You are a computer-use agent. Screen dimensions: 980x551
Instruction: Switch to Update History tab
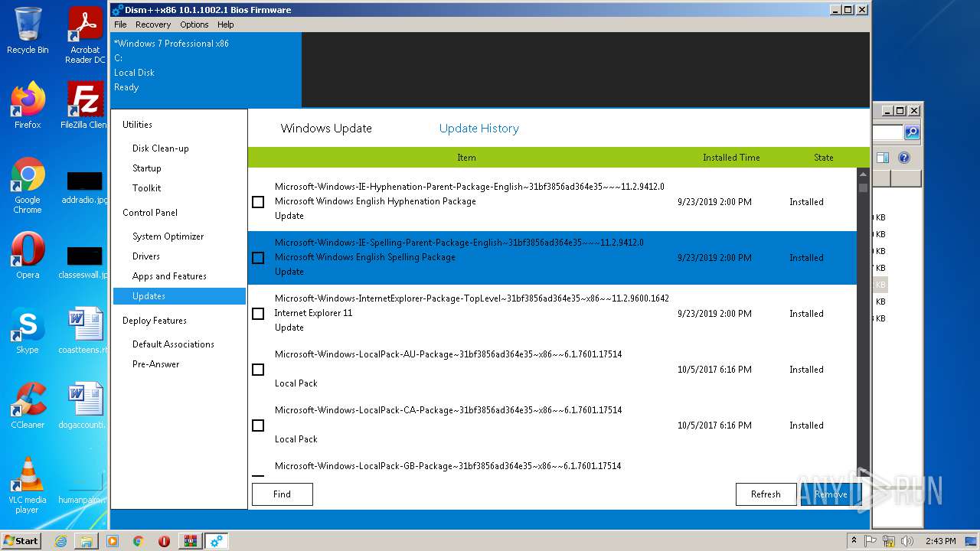coord(479,129)
